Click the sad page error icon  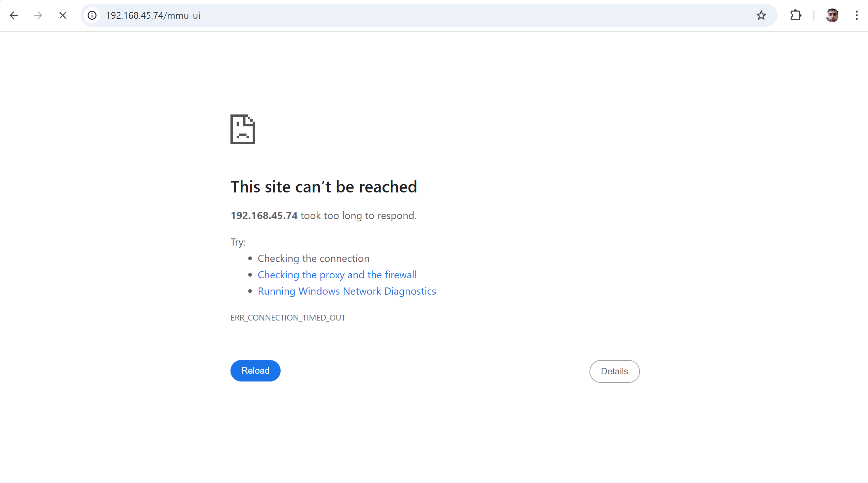pyautogui.click(x=243, y=129)
